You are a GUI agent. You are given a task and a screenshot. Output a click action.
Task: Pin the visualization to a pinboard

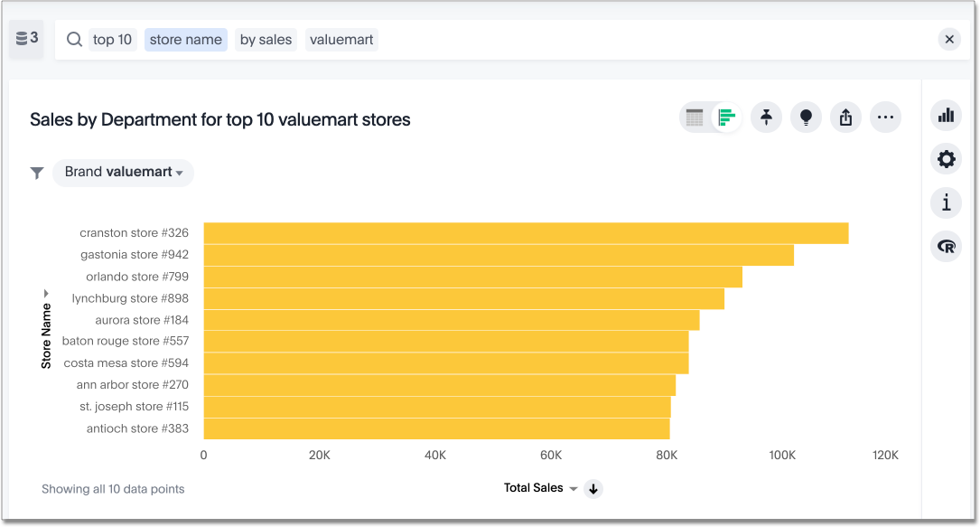[766, 118]
